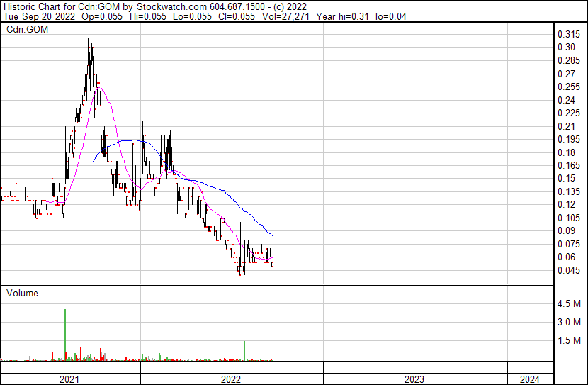This screenshot has width=588, height=385.
Task: Click the 3.0 M volume axis label
Action: click(570, 323)
